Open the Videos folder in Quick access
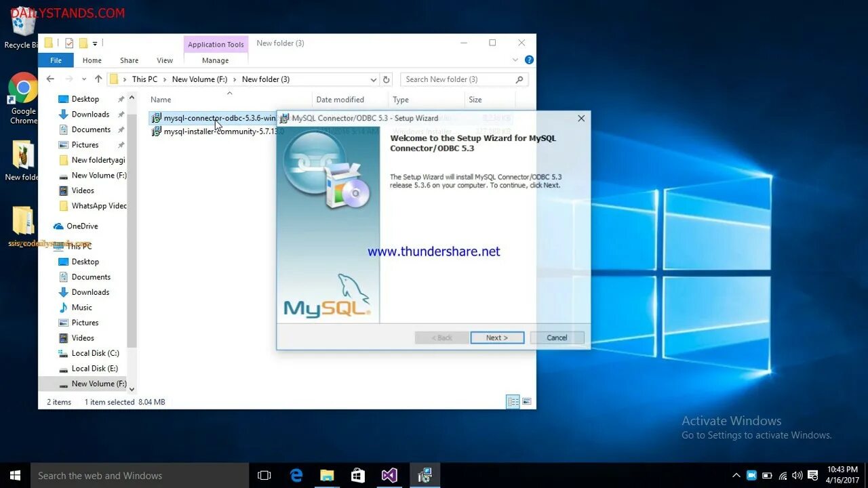Viewport: 868px width, 488px height. click(83, 190)
